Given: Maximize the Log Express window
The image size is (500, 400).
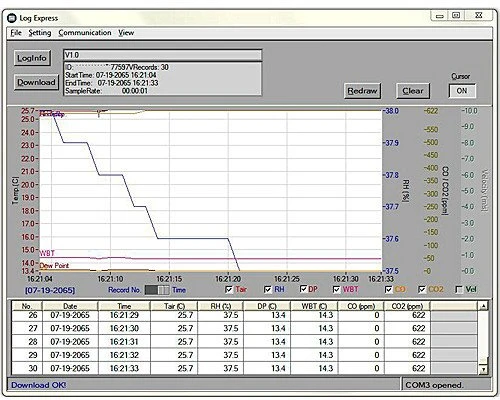Looking at the screenshot, I should 456,15.
